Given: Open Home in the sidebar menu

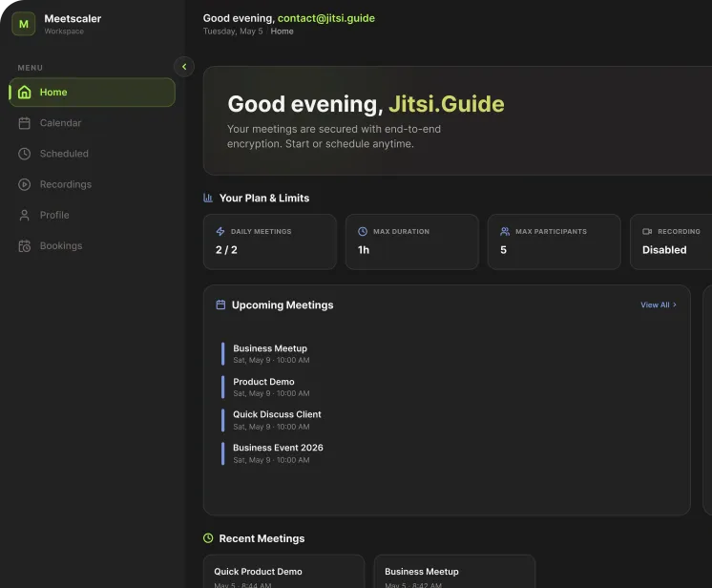Looking at the screenshot, I should [x=93, y=93].
